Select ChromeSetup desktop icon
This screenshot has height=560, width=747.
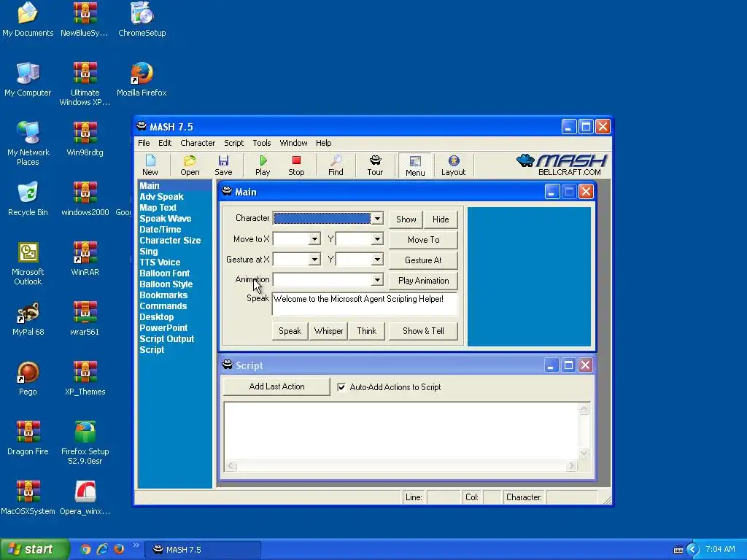click(142, 20)
